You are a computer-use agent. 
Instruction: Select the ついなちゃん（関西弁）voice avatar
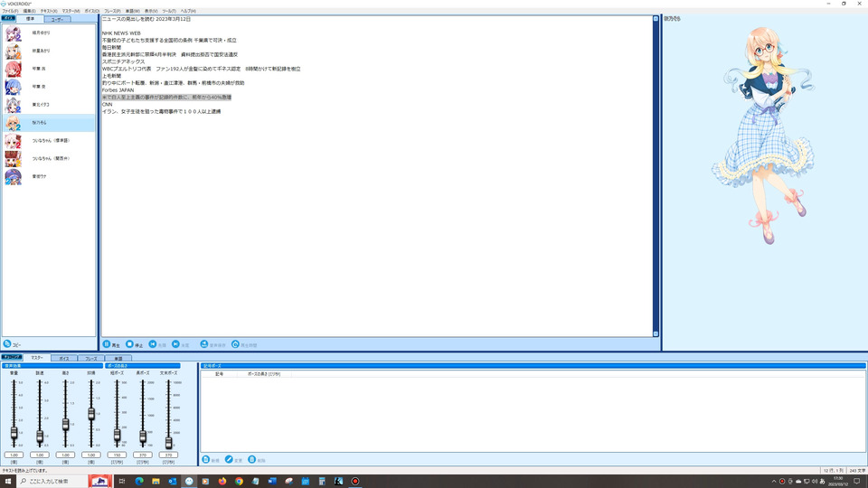click(x=13, y=159)
